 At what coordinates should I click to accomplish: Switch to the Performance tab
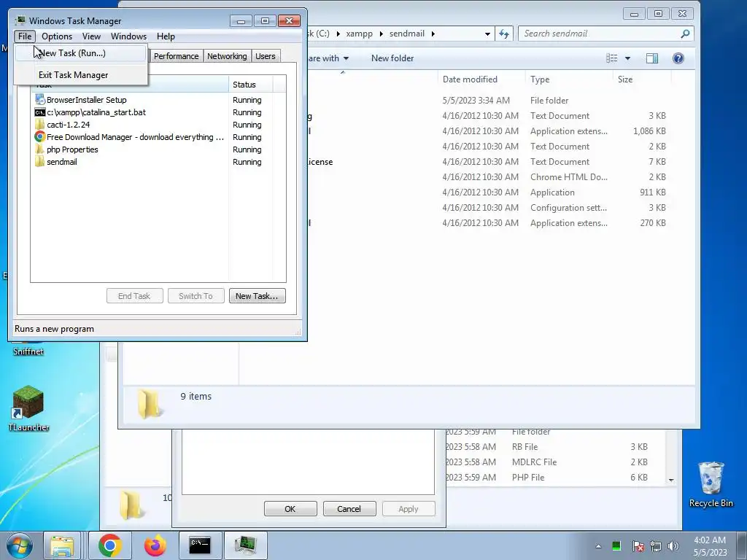(x=176, y=56)
